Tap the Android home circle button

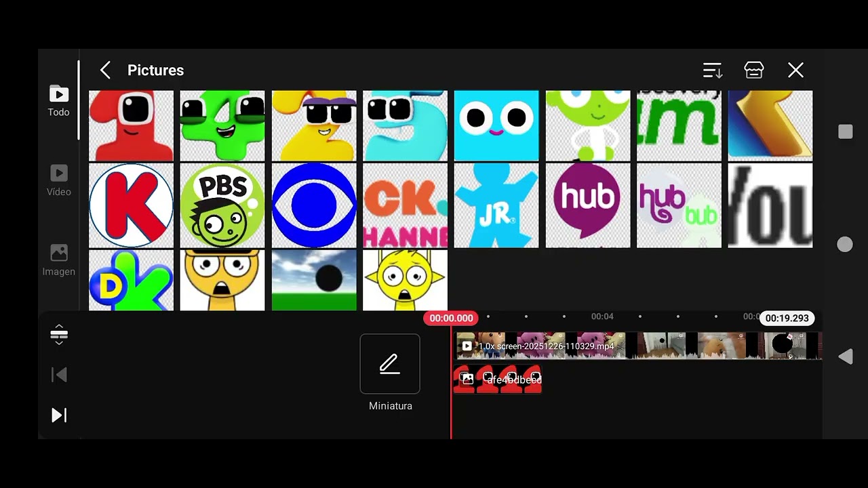845,245
